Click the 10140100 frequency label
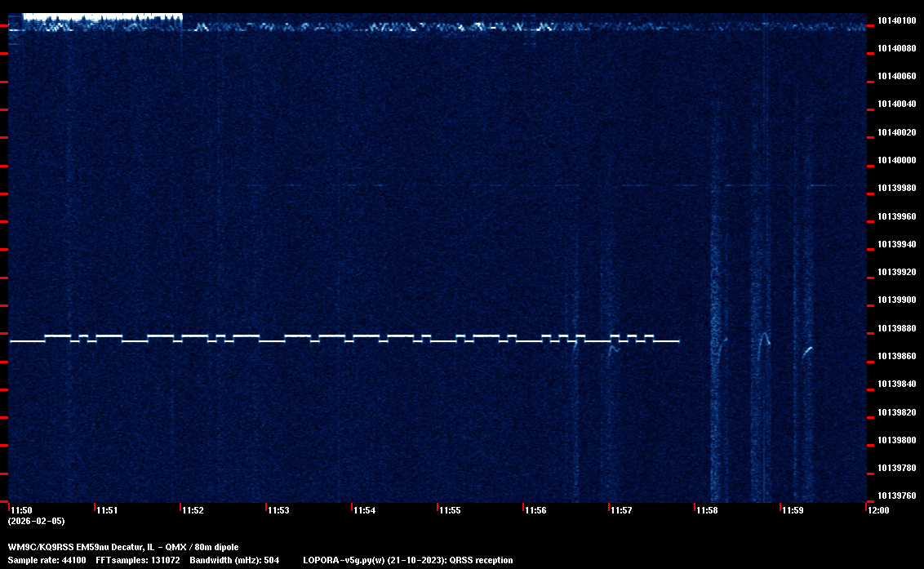 click(x=896, y=20)
